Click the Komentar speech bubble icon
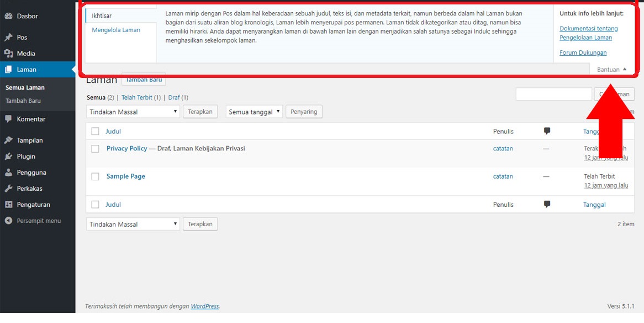 8,119
